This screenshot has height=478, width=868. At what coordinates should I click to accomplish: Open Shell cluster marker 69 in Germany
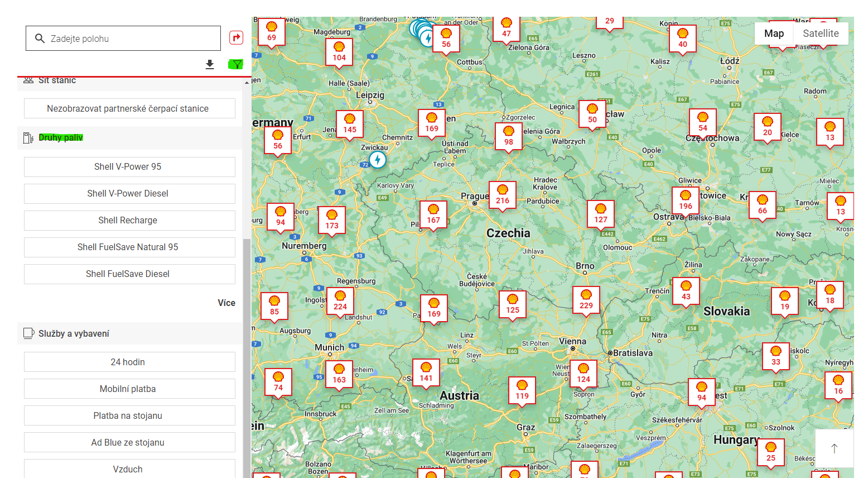272,32
